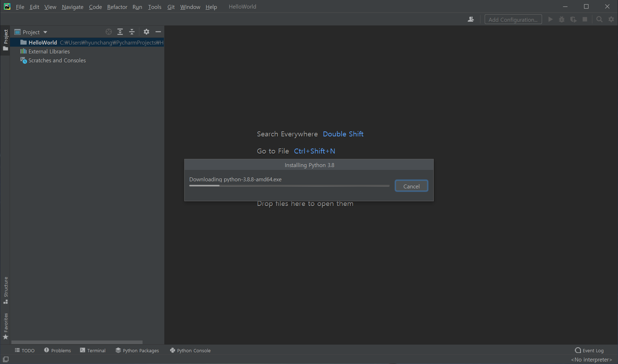Toggle the Favorites side tab
618x364 pixels.
pos(5,326)
